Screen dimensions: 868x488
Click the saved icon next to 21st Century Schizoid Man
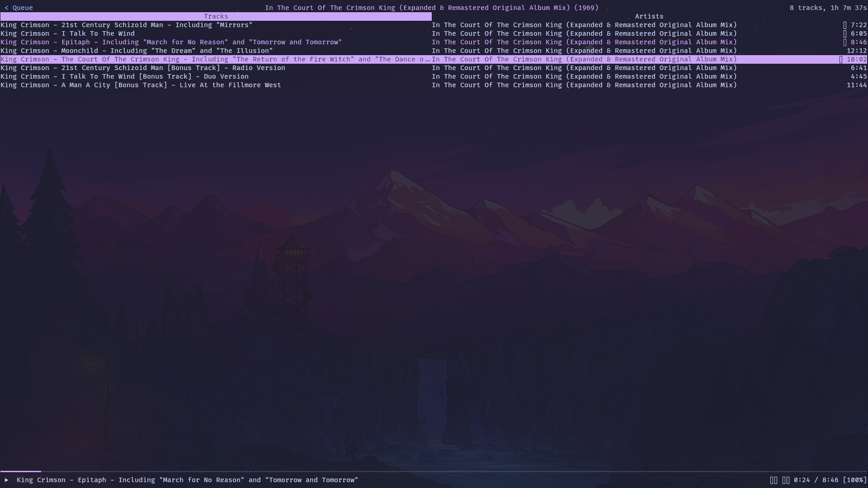845,25
